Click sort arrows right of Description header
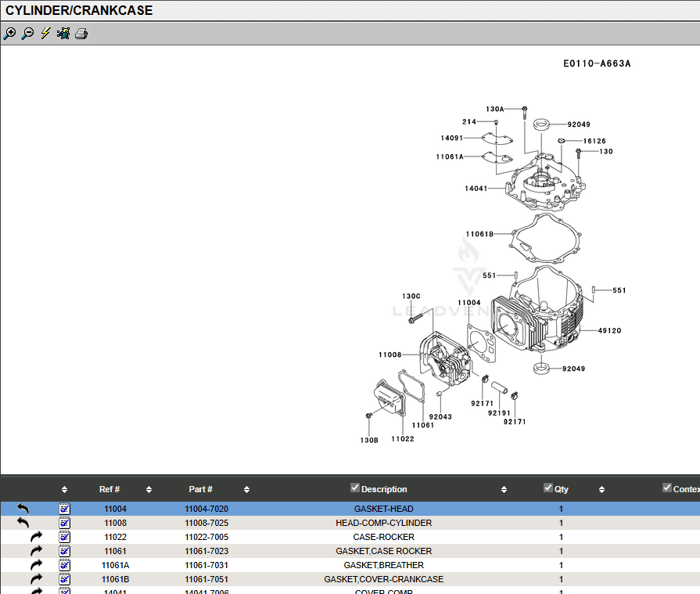 point(504,490)
